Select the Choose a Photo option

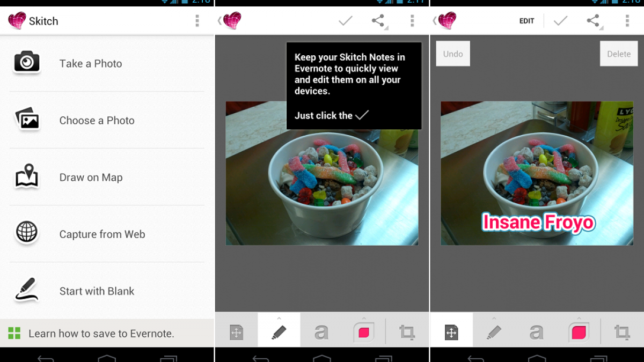click(107, 120)
